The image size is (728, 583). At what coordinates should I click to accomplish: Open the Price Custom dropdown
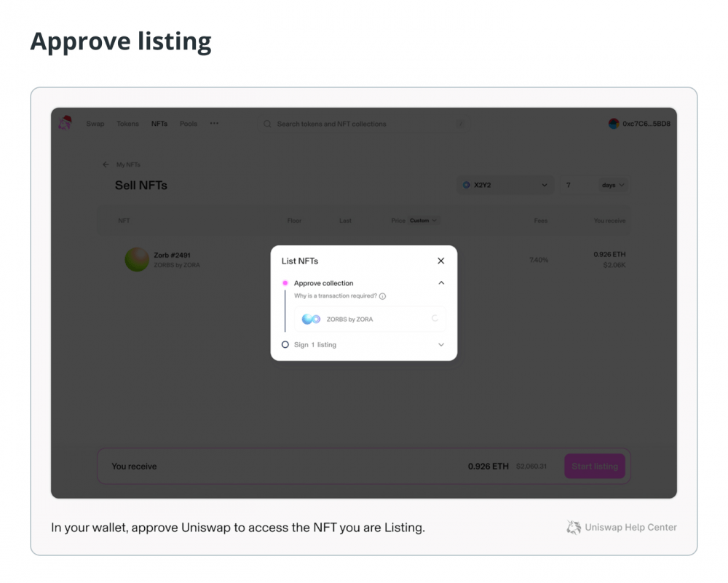click(x=424, y=221)
